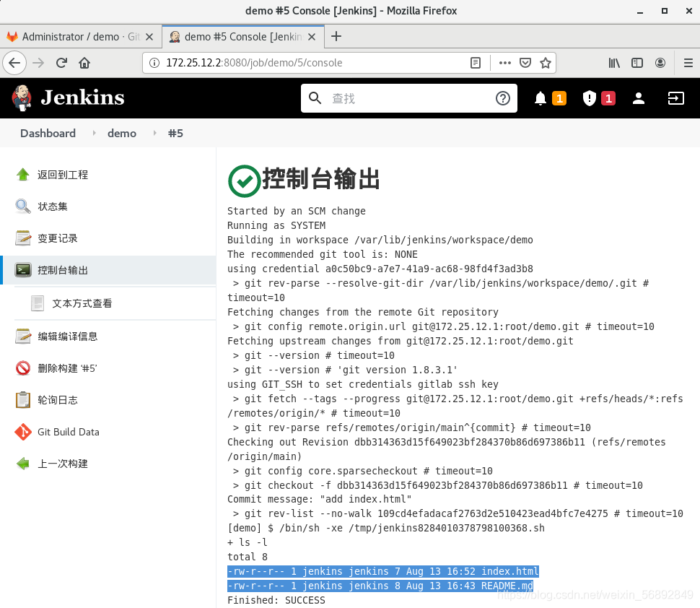Click the 'Finished: SUCCESS' console line

pos(276,600)
